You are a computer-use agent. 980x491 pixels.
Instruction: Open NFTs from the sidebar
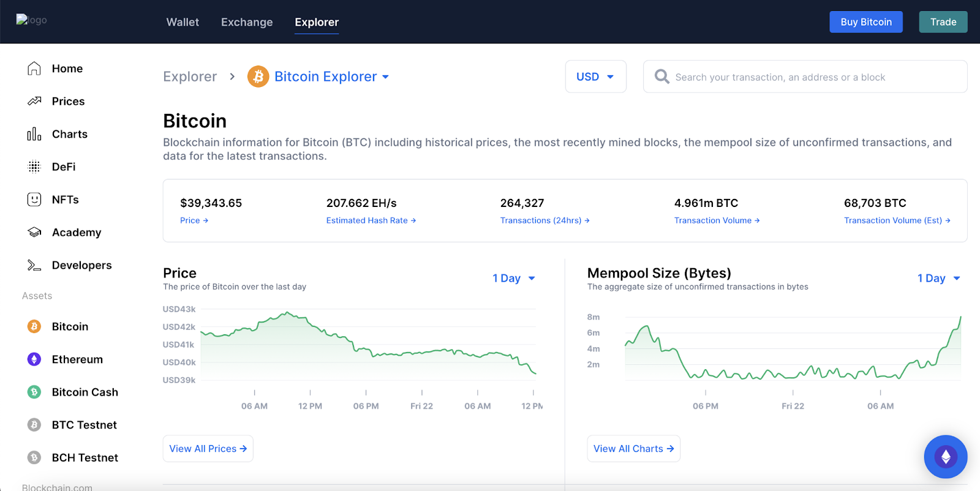tap(66, 200)
